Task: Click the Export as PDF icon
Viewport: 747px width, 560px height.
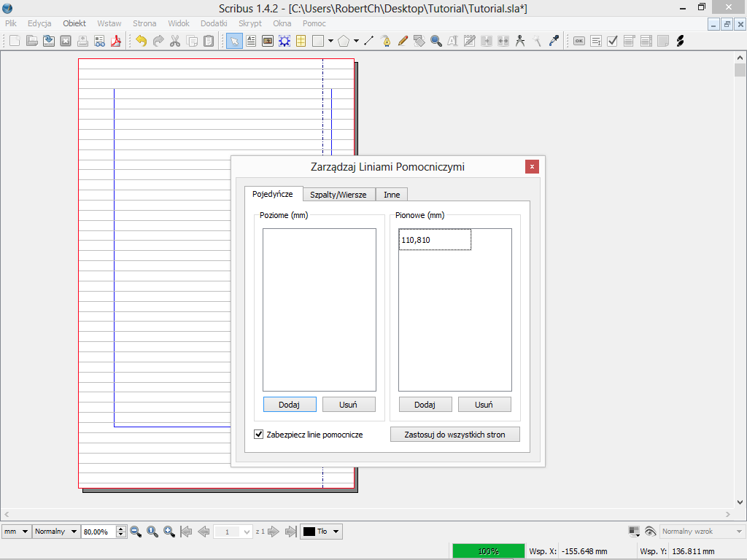Action: [115, 41]
